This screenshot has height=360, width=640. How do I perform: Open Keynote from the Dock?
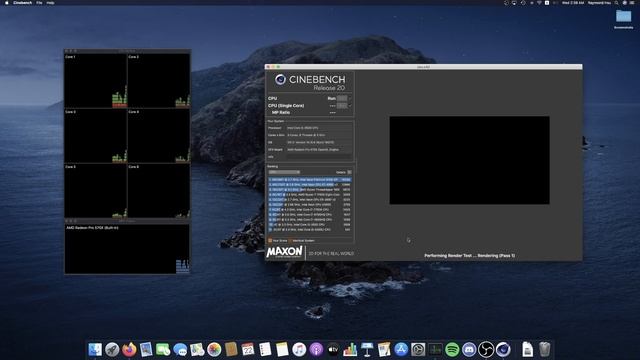pyautogui.click(x=367, y=349)
